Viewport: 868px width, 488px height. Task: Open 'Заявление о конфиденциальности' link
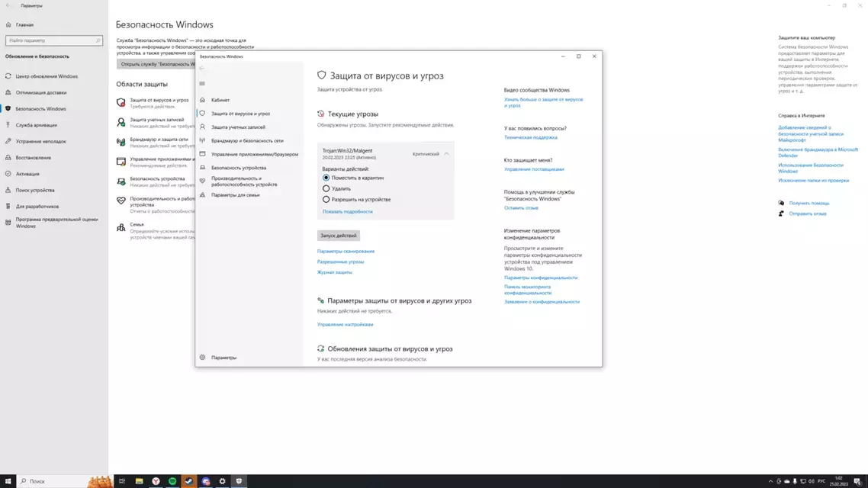[x=542, y=302]
